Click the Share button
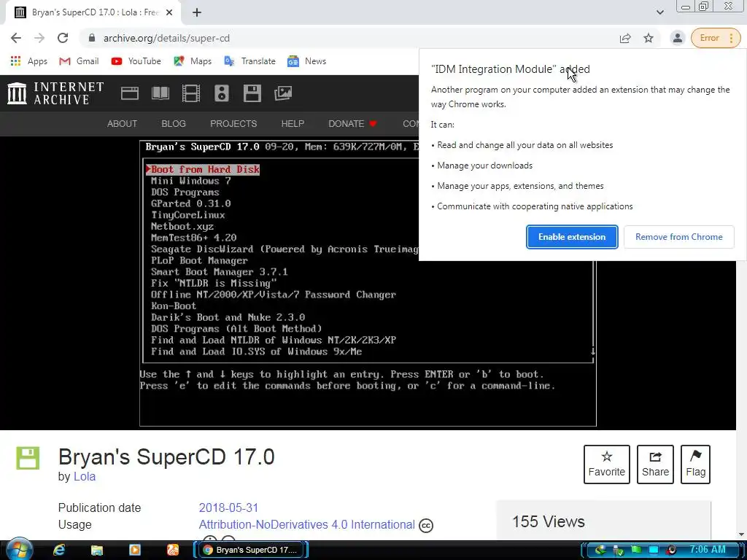Viewport: 747px width, 560px height. (655, 464)
